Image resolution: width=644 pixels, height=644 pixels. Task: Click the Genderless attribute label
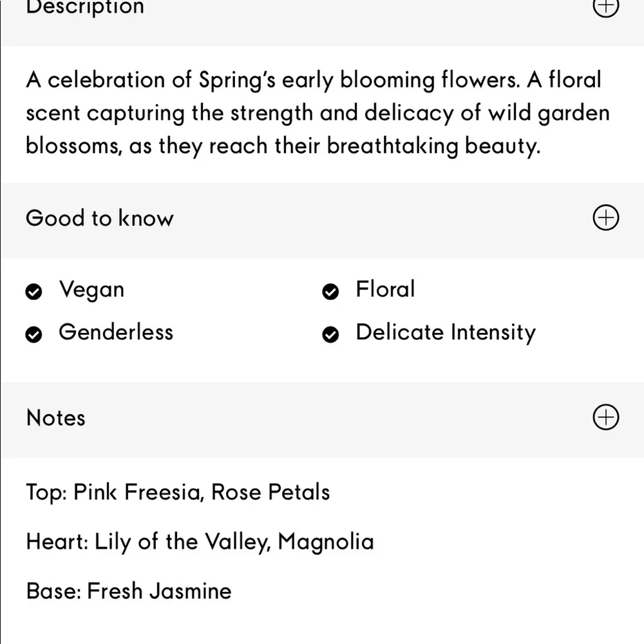[116, 332]
